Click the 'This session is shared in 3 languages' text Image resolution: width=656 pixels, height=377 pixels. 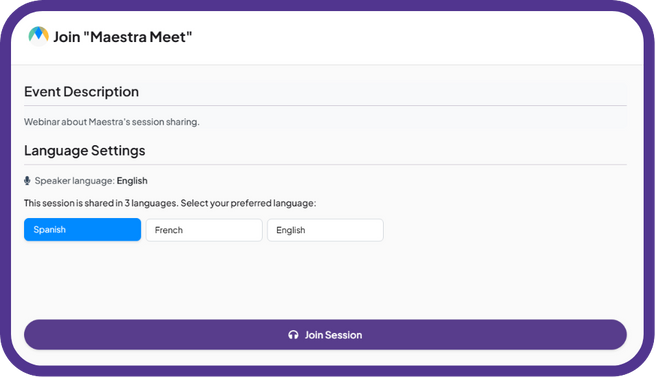[101, 203]
